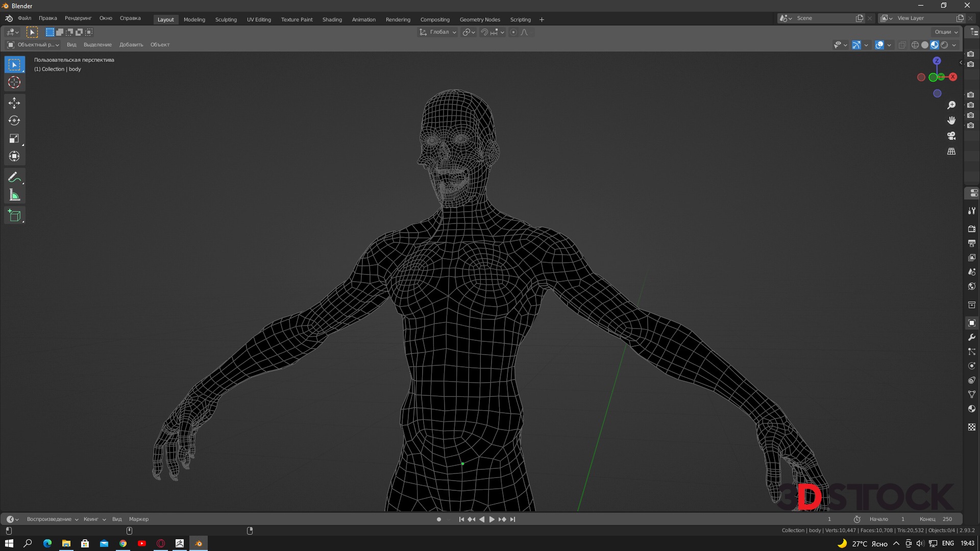Select the Measure tool

[14, 195]
